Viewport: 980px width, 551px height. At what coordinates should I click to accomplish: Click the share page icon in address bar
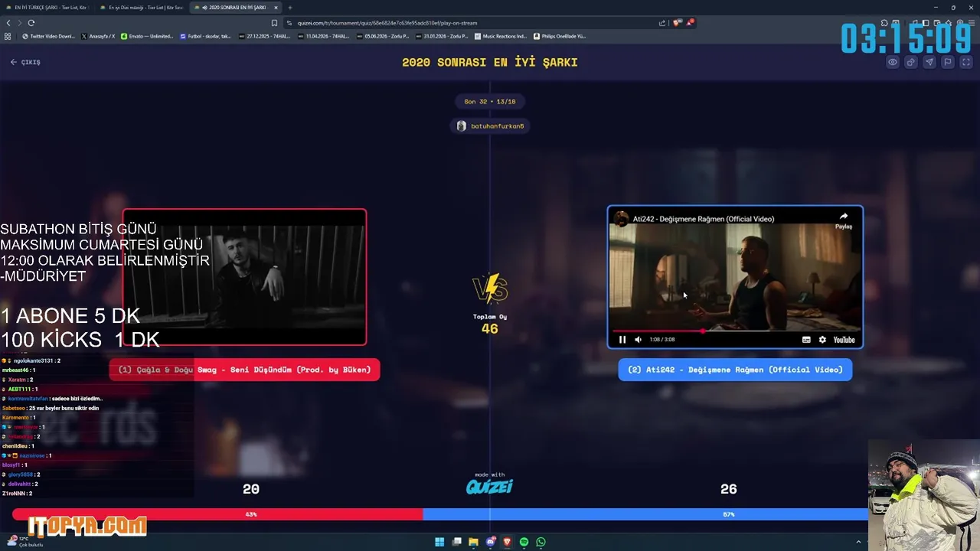pyautogui.click(x=661, y=23)
